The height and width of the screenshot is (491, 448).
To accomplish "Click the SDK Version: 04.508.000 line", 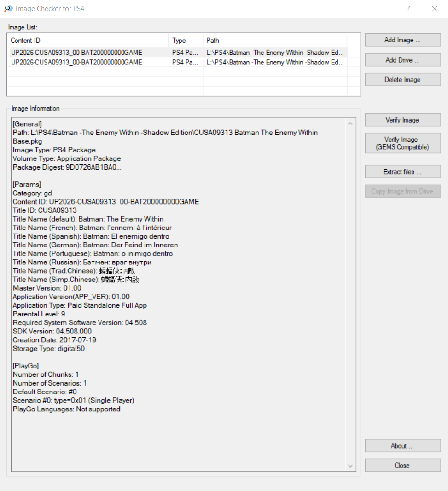I will 52,331.
